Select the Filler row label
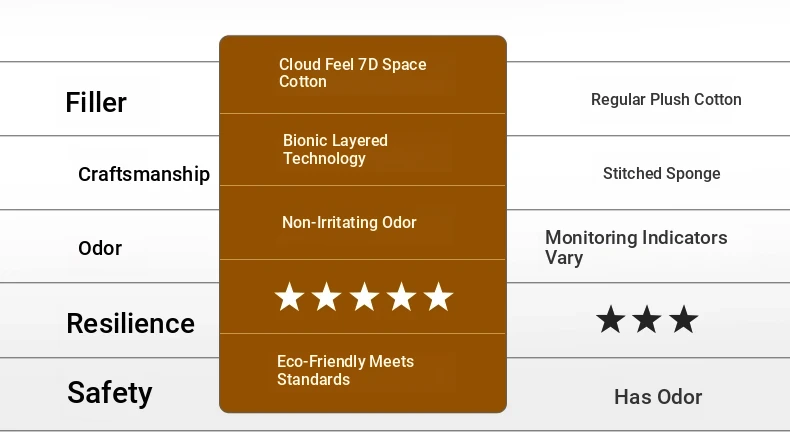This screenshot has width=790, height=433. 96,103
